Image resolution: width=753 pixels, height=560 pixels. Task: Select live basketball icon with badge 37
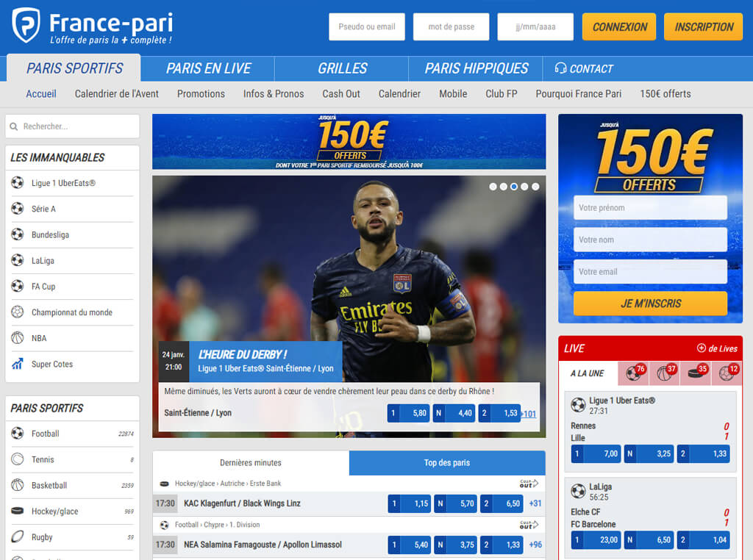(665, 373)
